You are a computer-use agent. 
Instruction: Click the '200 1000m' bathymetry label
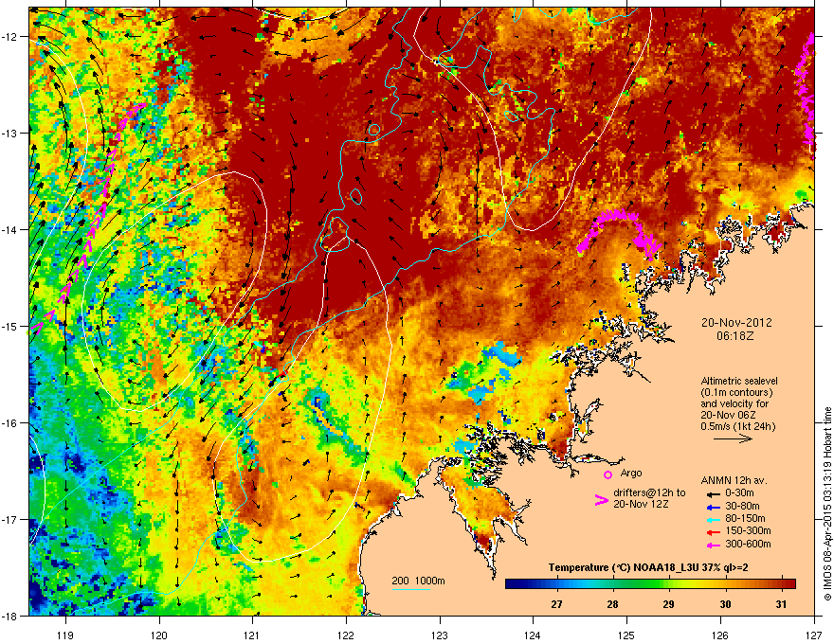pyautogui.click(x=418, y=581)
